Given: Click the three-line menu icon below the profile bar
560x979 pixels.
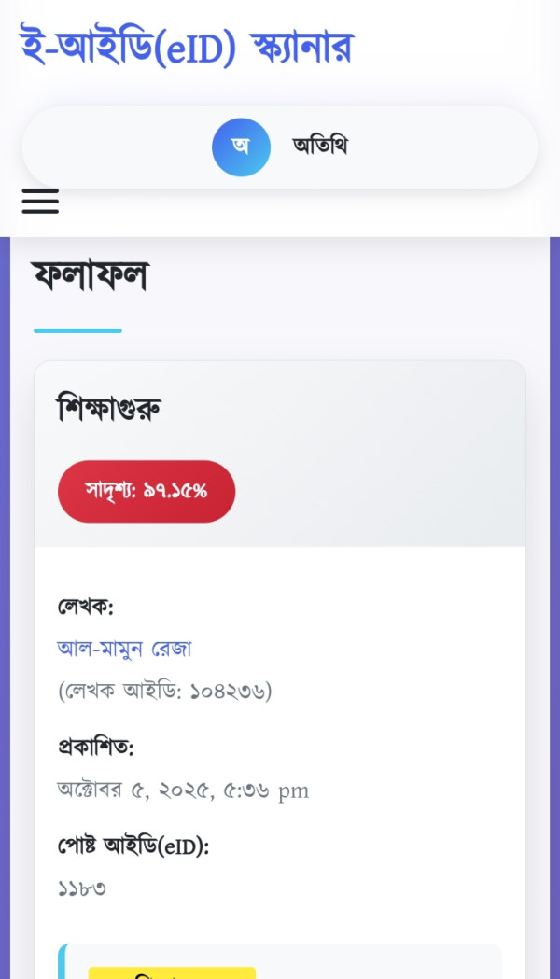Looking at the screenshot, I should click(x=40, y=202).
